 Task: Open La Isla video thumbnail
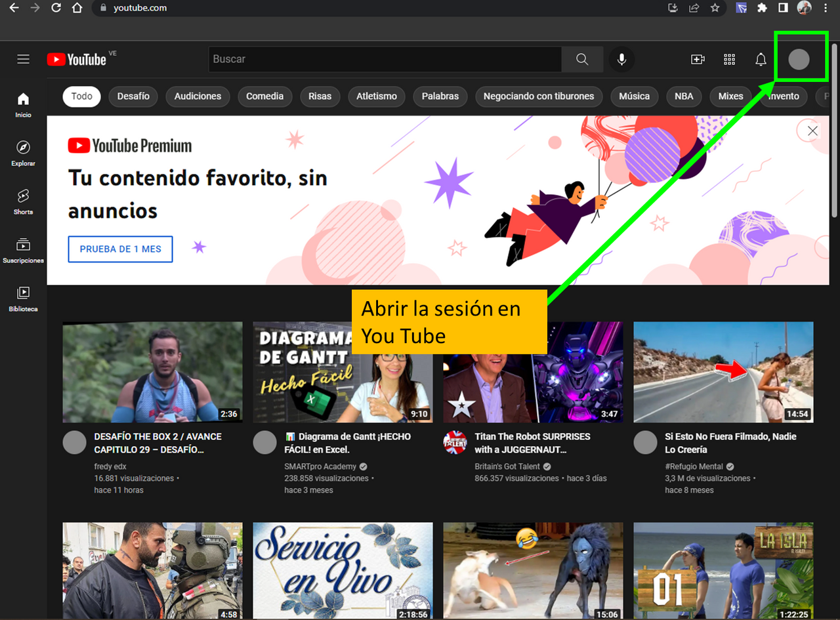point(723,571)
